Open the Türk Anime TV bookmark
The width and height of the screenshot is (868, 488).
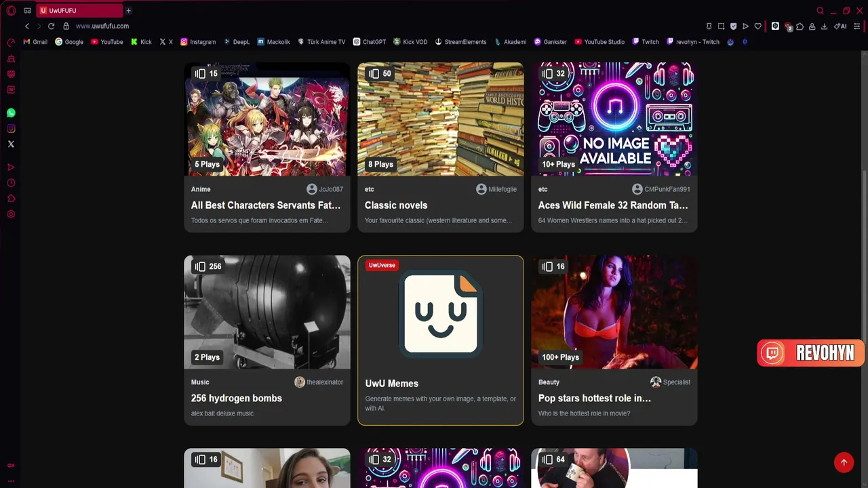click(x=321, y=42)
